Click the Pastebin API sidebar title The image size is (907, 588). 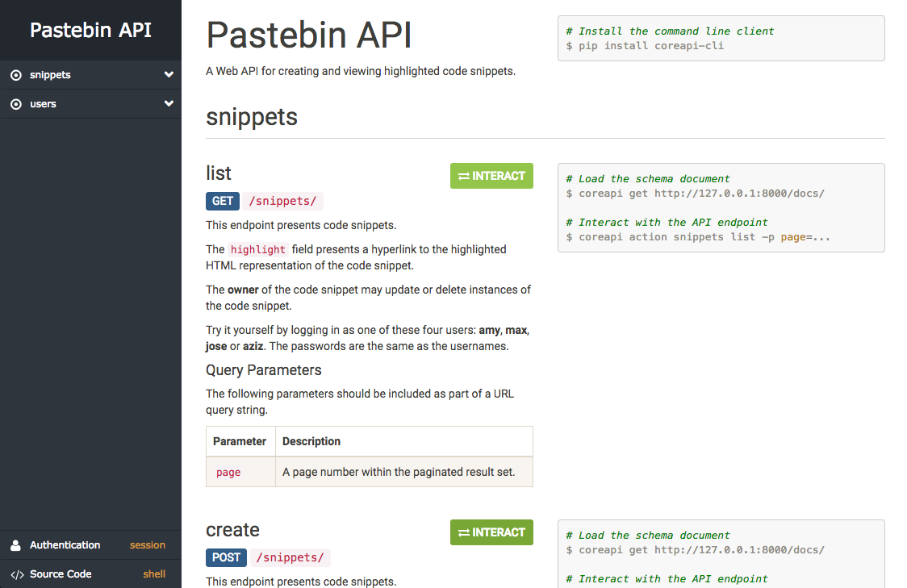coord(90,30)
